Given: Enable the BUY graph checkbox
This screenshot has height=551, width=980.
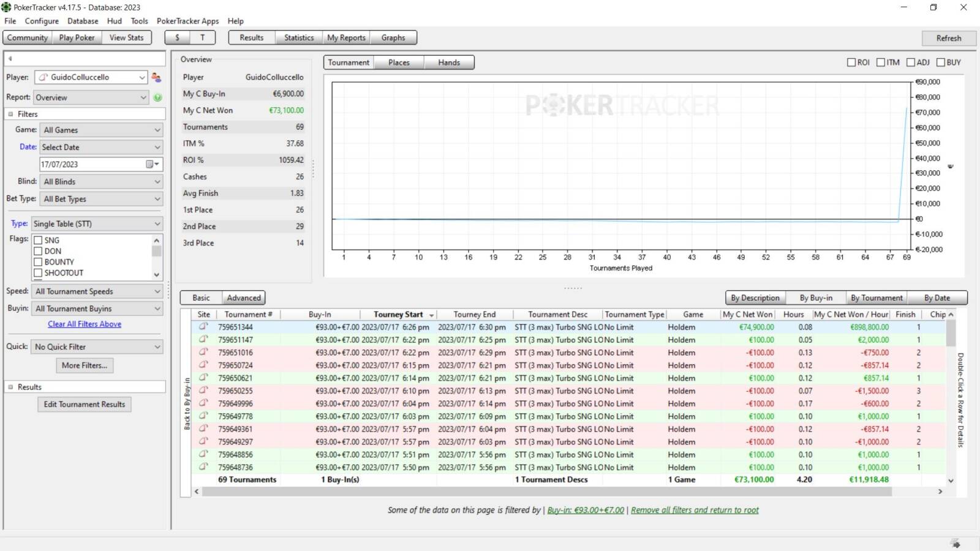Looking at the screenshot, I should point(941,62).
